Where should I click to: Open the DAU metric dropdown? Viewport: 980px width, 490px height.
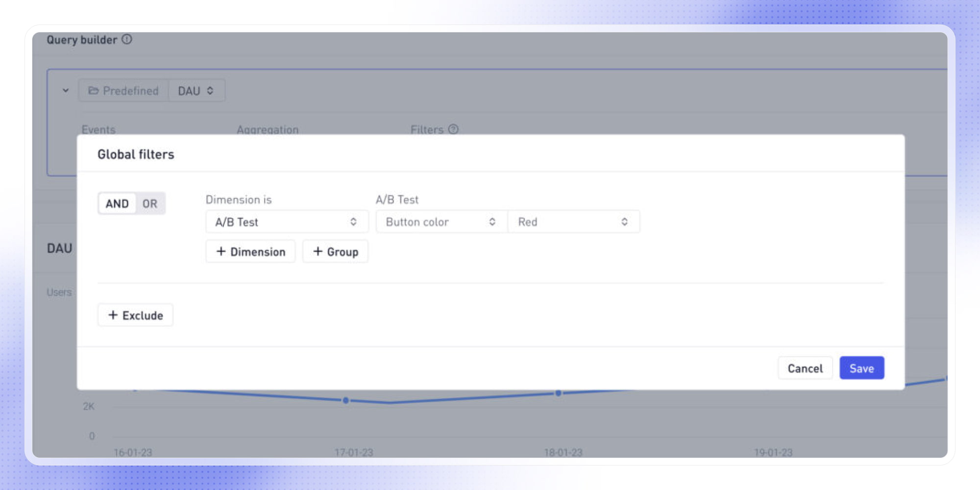tap(196, 90)
